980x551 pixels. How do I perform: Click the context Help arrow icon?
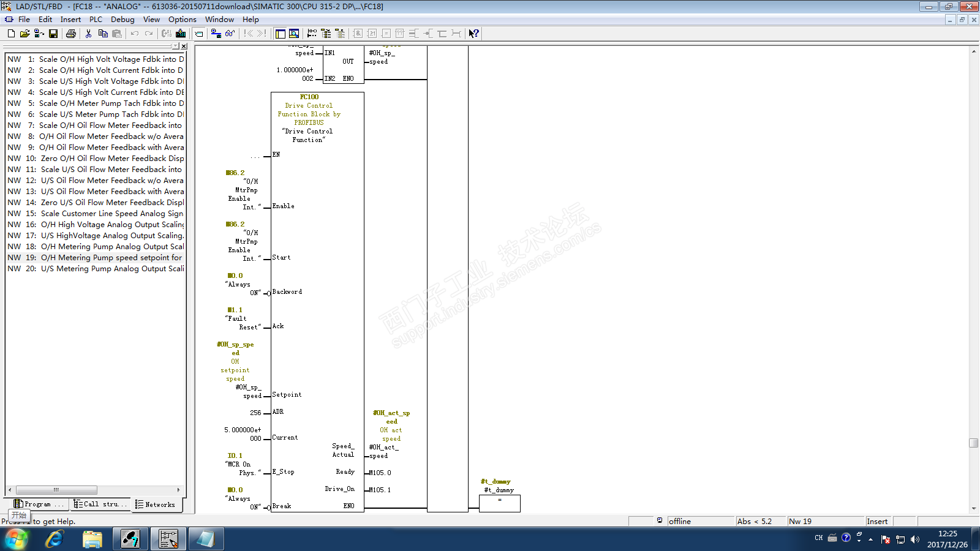click(474, 34)
